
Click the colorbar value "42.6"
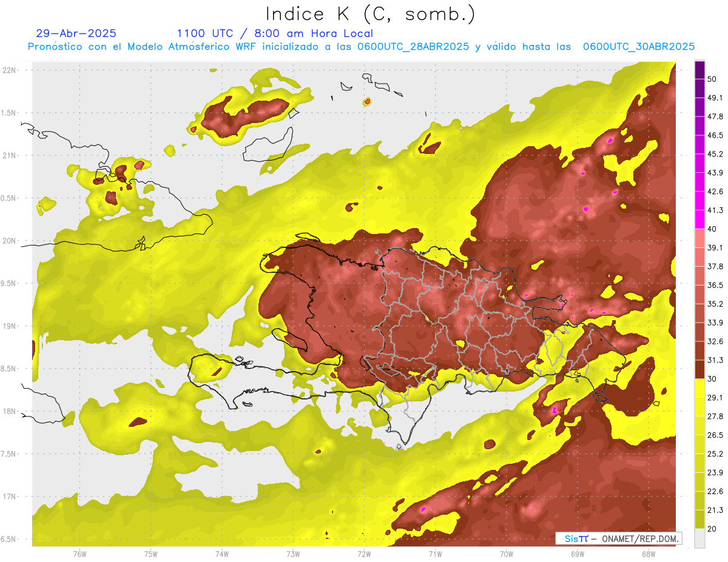pyautogui.click(x=715, y=192)
